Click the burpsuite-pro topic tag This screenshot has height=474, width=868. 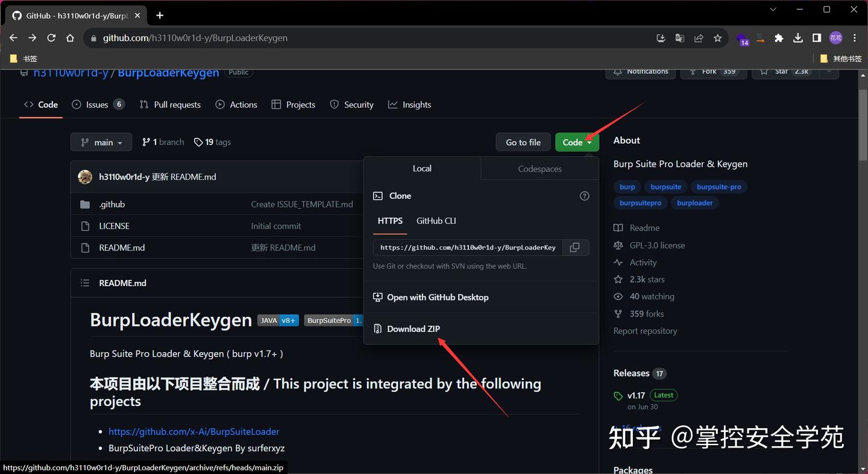[719, 187]
